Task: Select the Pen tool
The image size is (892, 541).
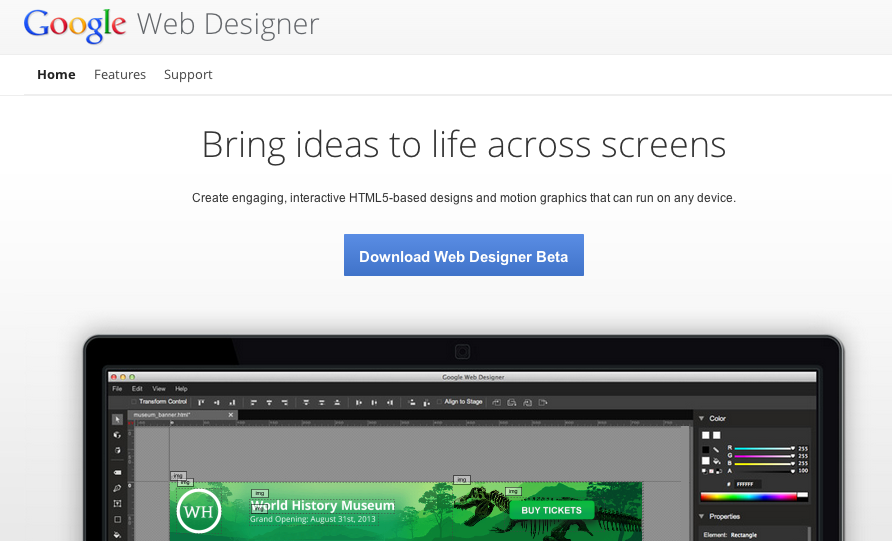Action: click(x=117, y=488)
